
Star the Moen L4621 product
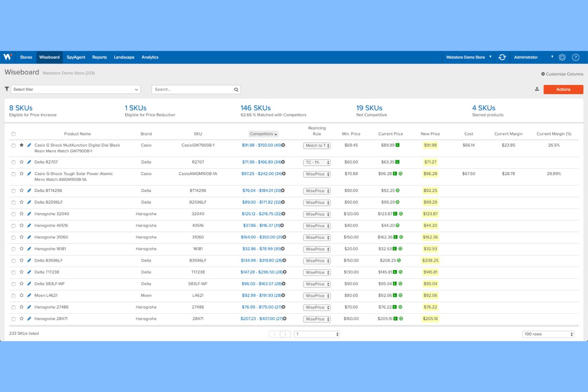pyautogui.click(x=21, y=295)
